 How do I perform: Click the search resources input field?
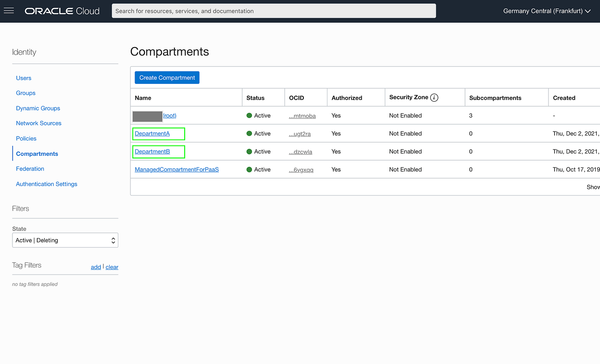point(274,11)
